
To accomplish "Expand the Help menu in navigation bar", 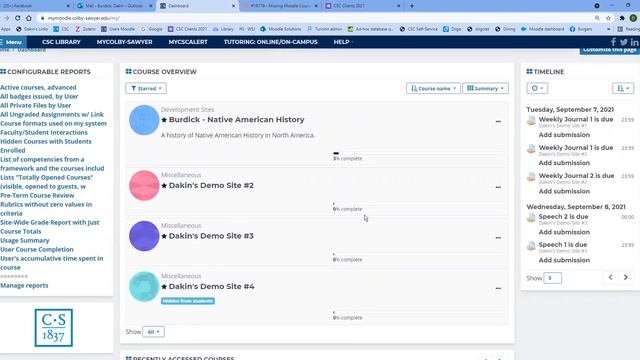I will click(x=343, y=42).
